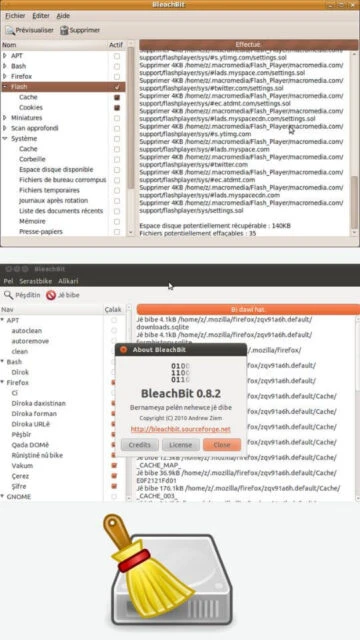Collapse the Système tree node
Viewport: 360px width, 640px height.
click(5, 138)
